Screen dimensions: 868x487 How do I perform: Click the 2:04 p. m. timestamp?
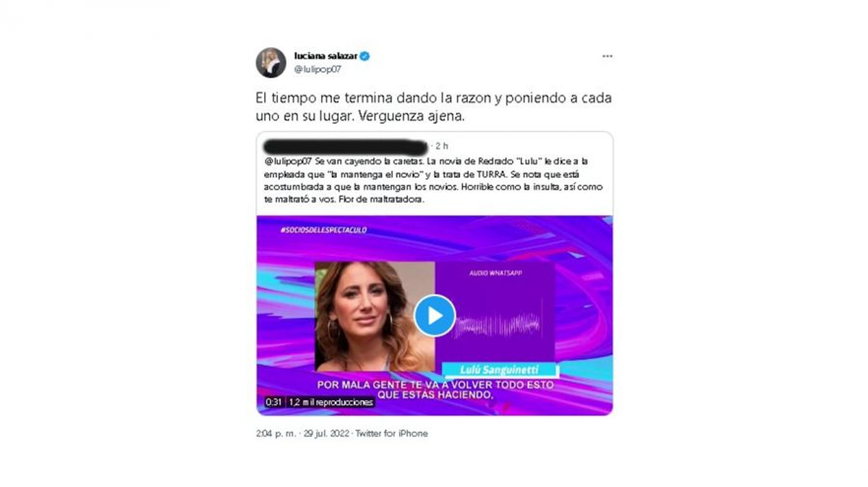pos(276,433)
